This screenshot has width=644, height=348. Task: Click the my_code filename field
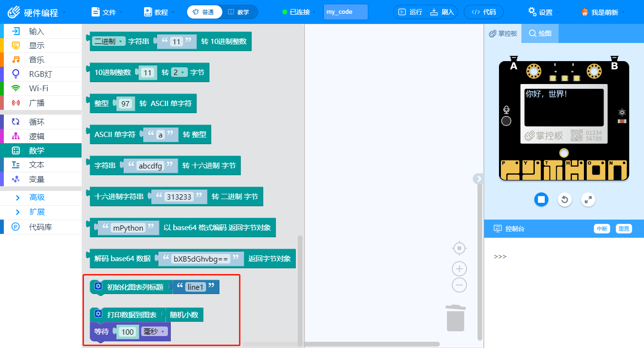pyautogui.click(x=346, y=12)
